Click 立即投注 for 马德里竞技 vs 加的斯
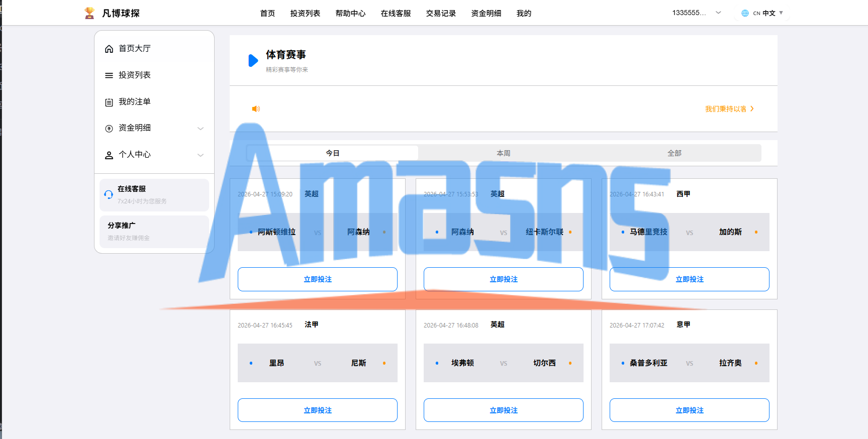This screenshot has height=439, width=868. tap(690, 279)
